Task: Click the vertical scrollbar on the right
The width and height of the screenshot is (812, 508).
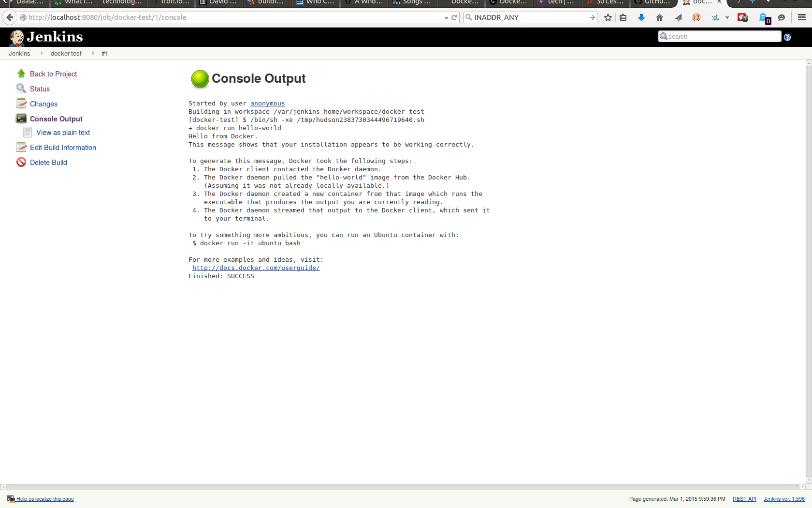Action: (x=809, y=271)
